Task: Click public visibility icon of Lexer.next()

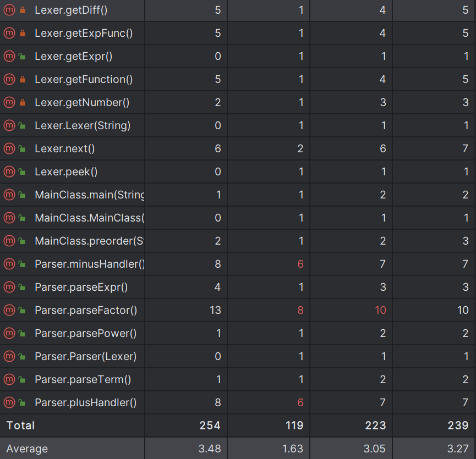Action: pyautogui.click(x=22, y=148)
